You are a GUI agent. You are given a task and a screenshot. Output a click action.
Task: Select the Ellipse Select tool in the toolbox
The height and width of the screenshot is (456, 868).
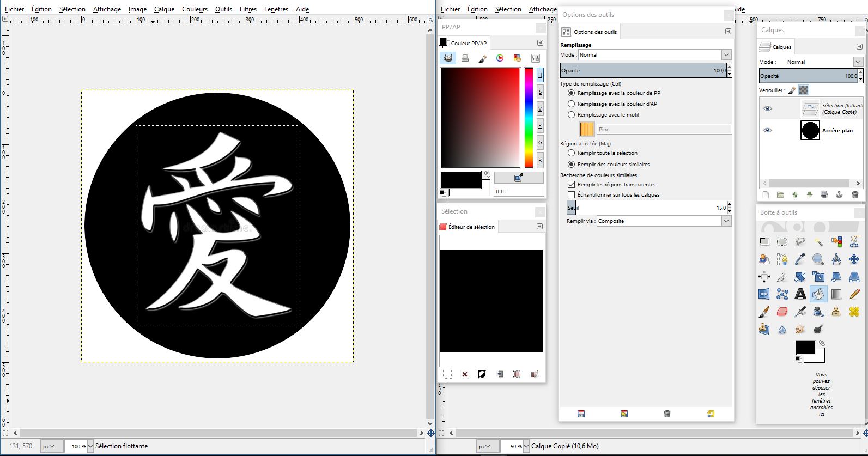[782, 242]
